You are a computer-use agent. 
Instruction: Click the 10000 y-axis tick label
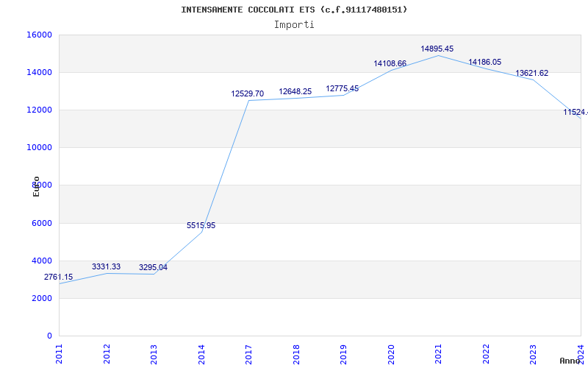point(39,148)
